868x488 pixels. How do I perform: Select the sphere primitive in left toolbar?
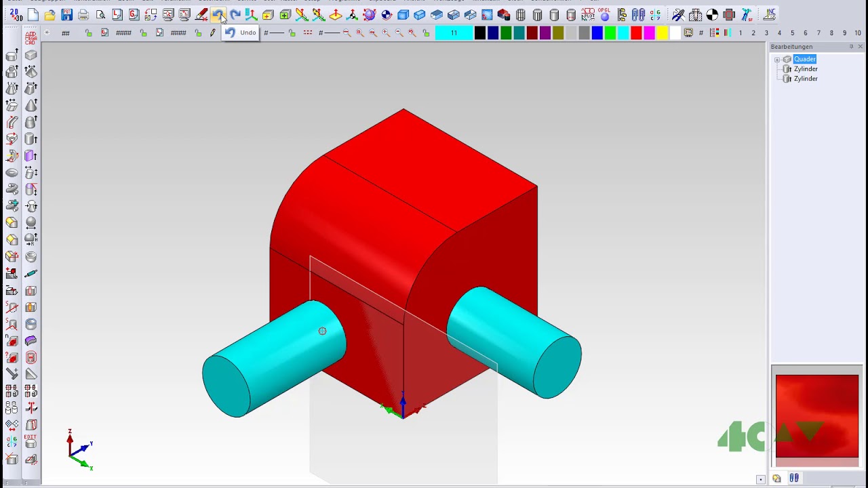coord(31,222)
